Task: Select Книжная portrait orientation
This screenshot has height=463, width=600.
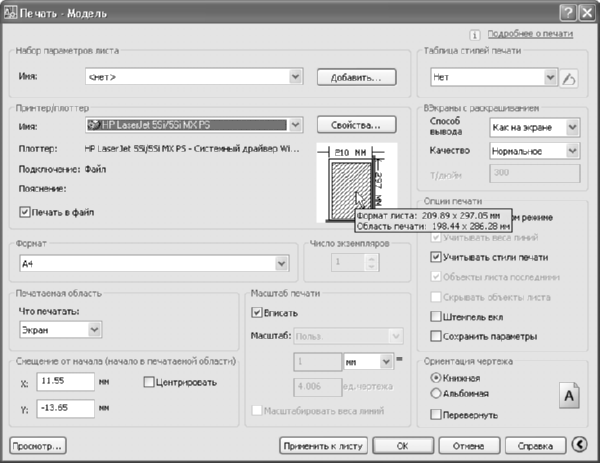Action: [436, 378]
